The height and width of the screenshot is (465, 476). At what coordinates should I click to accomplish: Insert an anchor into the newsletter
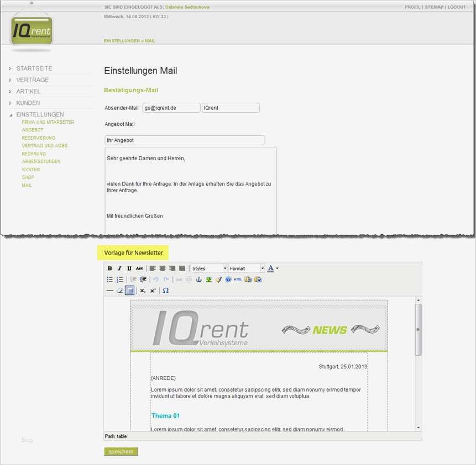coord(200,279)
